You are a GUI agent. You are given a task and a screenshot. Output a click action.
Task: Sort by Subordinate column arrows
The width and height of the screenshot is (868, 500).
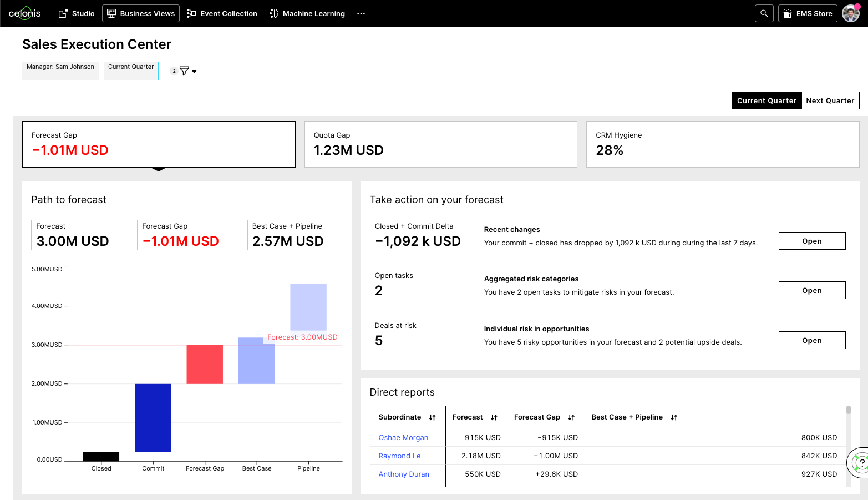point(433,417)
